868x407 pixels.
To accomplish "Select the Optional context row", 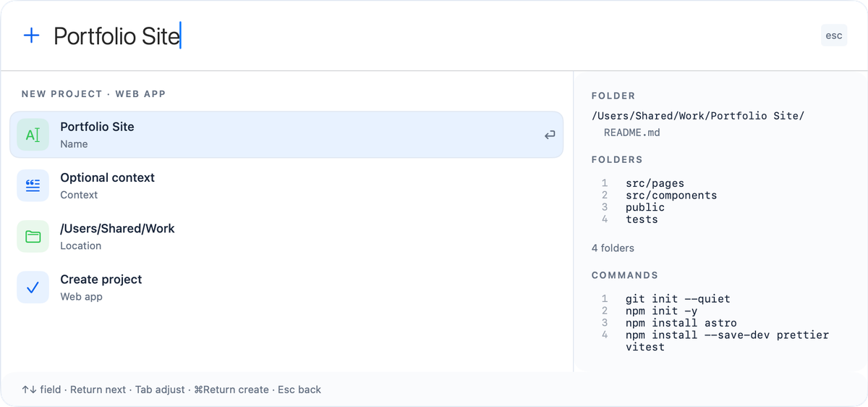I will 286,185.
